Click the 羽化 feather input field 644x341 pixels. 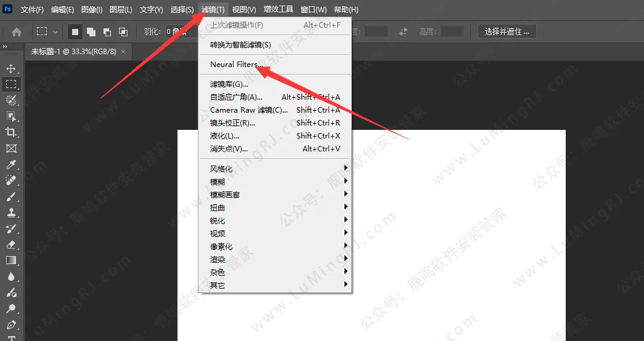click(182, 31)
